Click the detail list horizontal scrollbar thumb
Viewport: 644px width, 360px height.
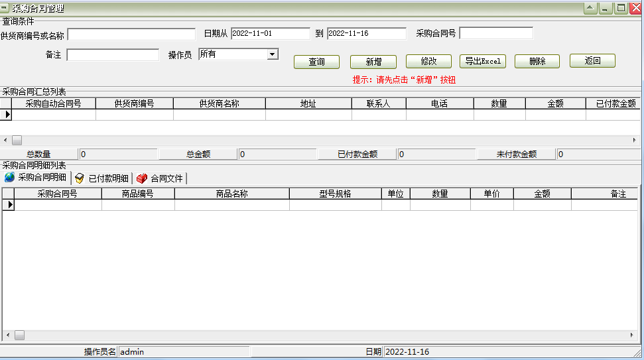coord(19,335)
